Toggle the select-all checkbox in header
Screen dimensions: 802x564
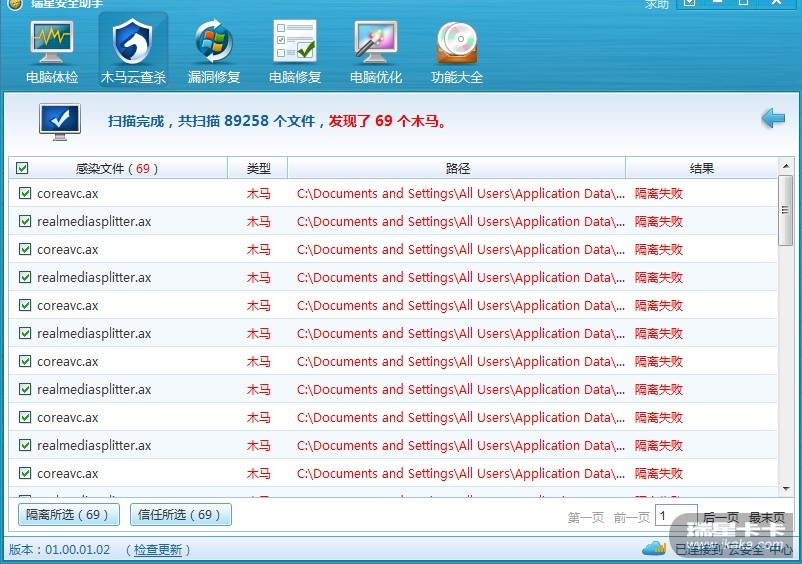(x=22, y=168)
